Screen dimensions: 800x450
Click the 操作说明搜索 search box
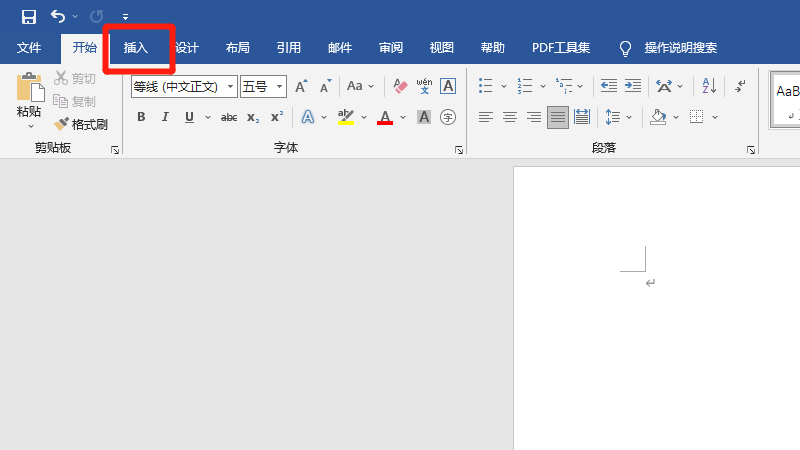coord(680,48)
